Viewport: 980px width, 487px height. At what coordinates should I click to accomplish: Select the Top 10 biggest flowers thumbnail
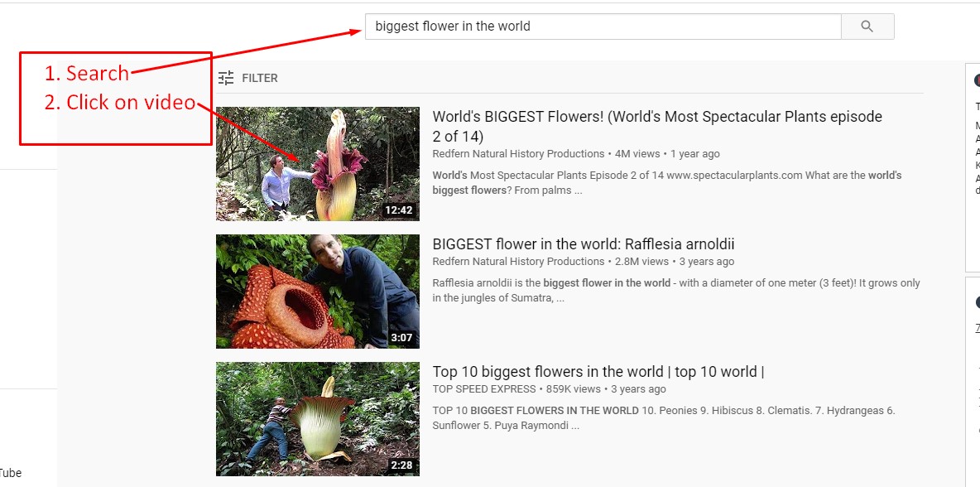click(x=317, y=419)
